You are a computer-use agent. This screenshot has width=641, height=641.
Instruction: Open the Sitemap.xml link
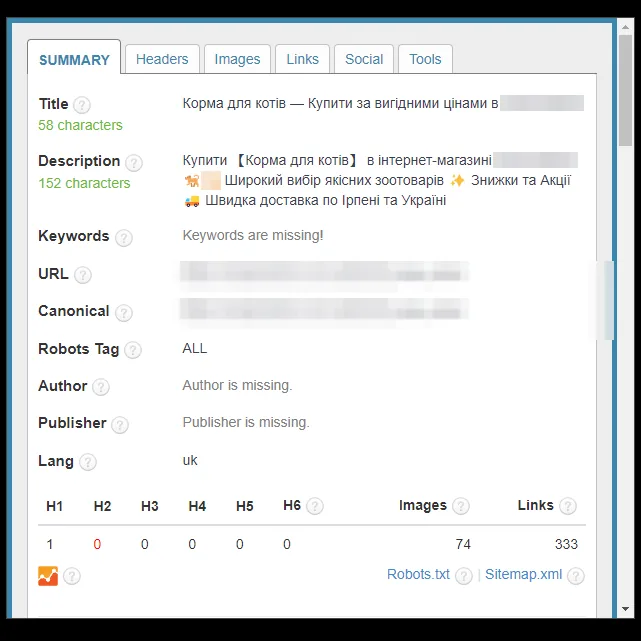click(x=523, y=574)
